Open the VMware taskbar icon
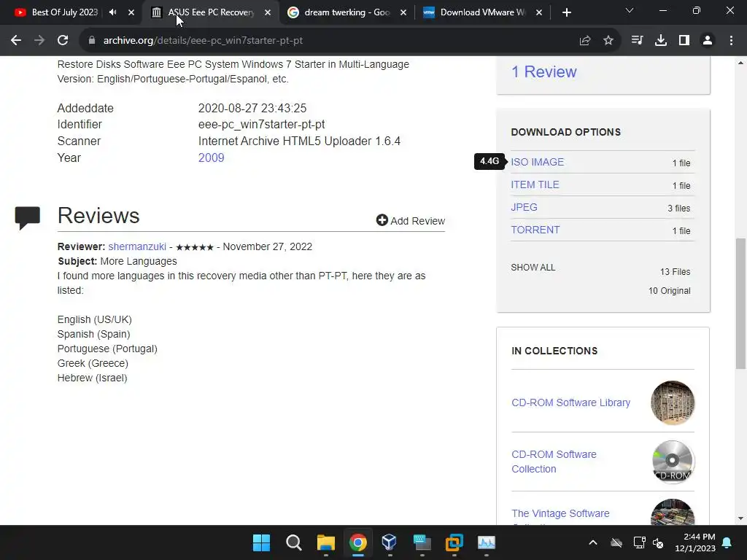Image resolution: width=747 pixels, height=560 pixels. point(454,542)
